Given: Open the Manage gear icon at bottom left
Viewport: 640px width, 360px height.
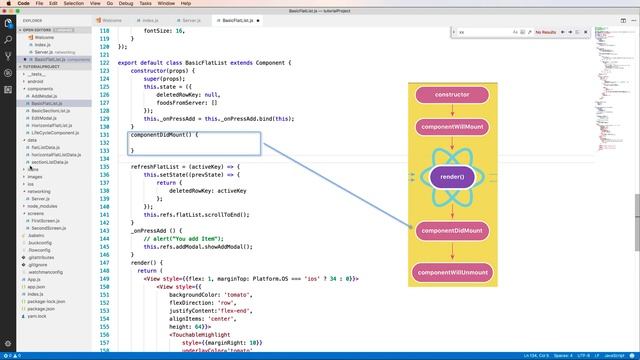Looking at the screenshot, I should pos(8,344).
